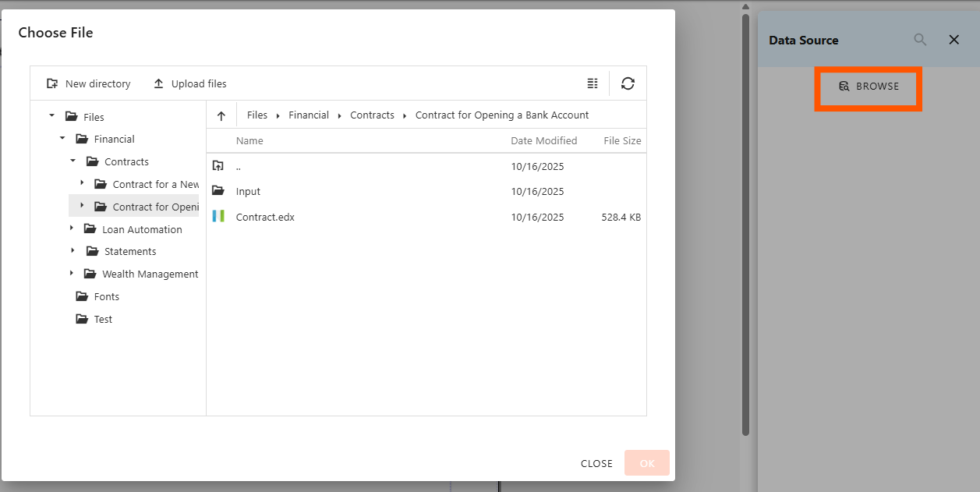Sort files by the Name column header
This screenshot has width=980, height=492.
point(249,140)
